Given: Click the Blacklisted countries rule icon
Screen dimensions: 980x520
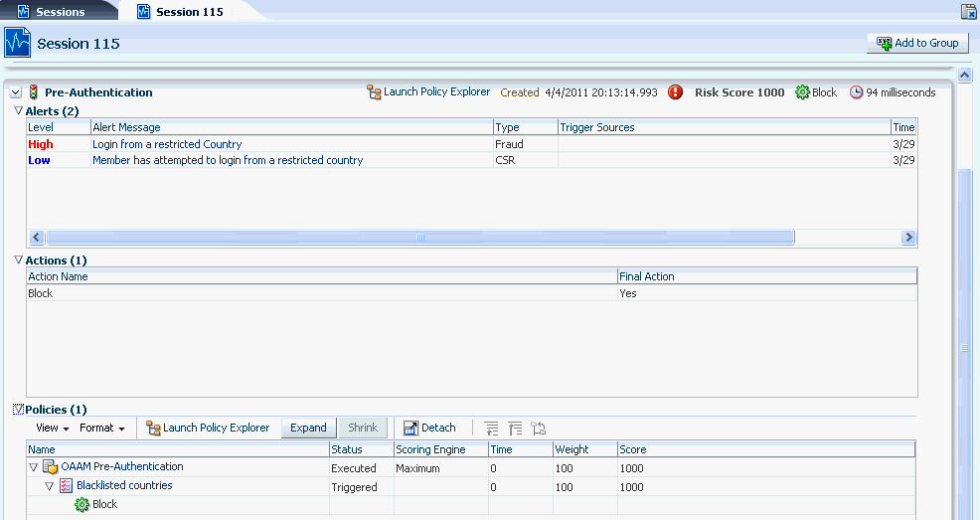Looking at the screenshot, I should click(x=67, y=485).
